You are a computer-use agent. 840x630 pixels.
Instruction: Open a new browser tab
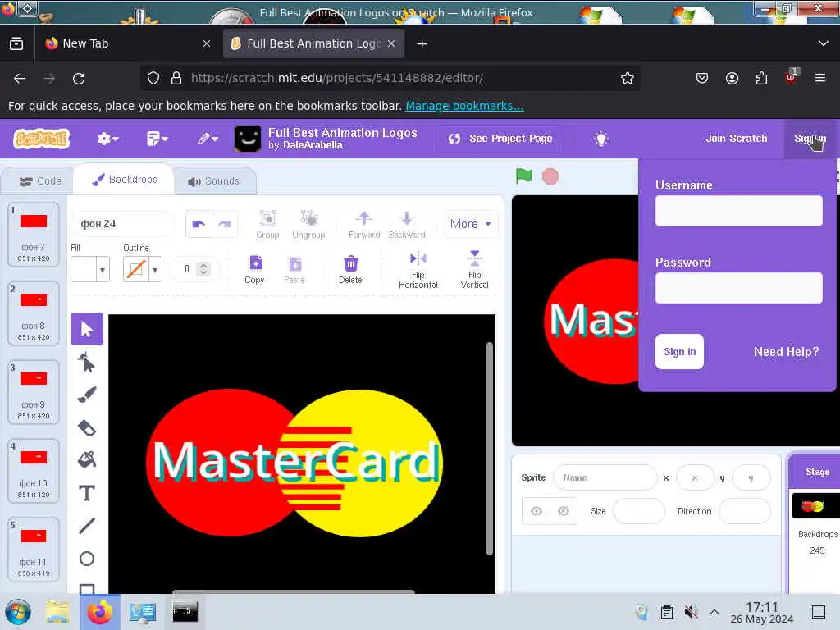422,44
